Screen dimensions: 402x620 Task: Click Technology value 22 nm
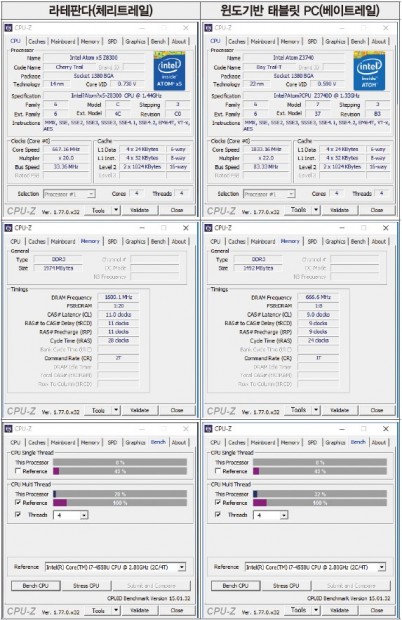point(257,84)
